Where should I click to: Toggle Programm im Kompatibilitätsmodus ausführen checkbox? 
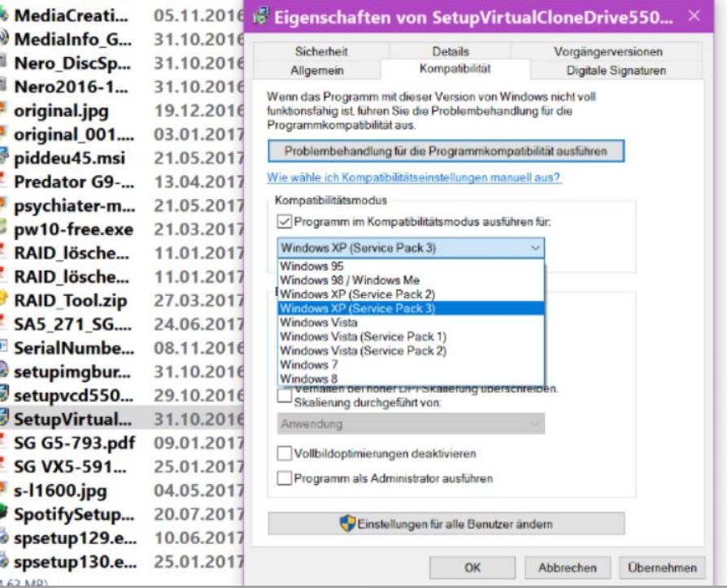click(285, 222)
